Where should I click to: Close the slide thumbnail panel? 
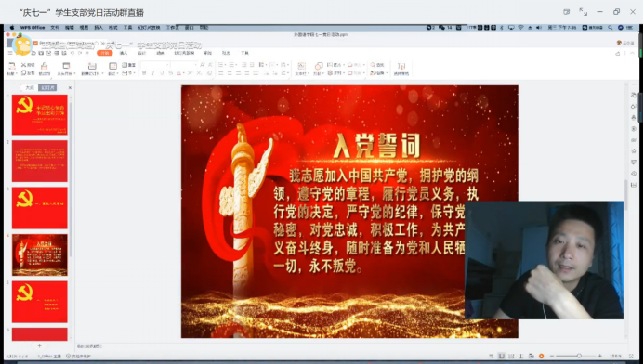(70, 88)
